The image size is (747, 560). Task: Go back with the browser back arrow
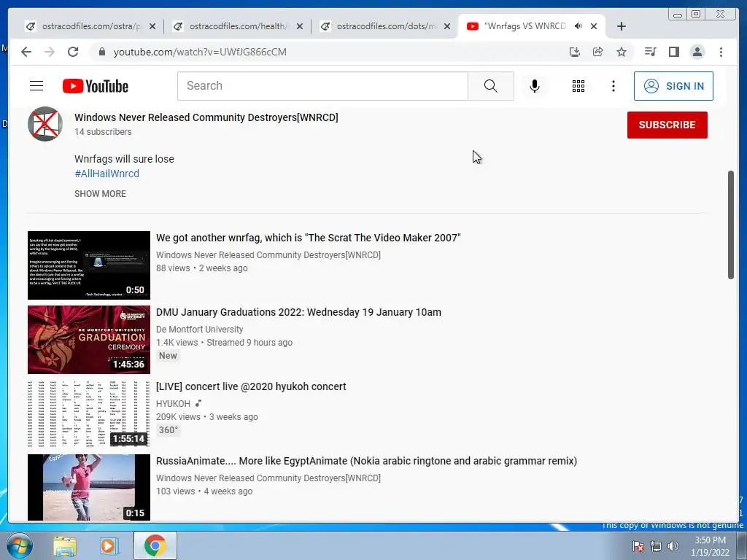click(26, 52)
